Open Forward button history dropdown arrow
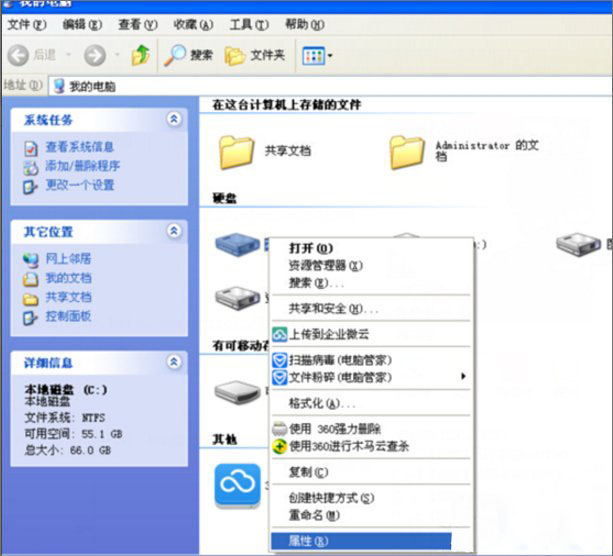613x556 pixels. tap(117, 55)
